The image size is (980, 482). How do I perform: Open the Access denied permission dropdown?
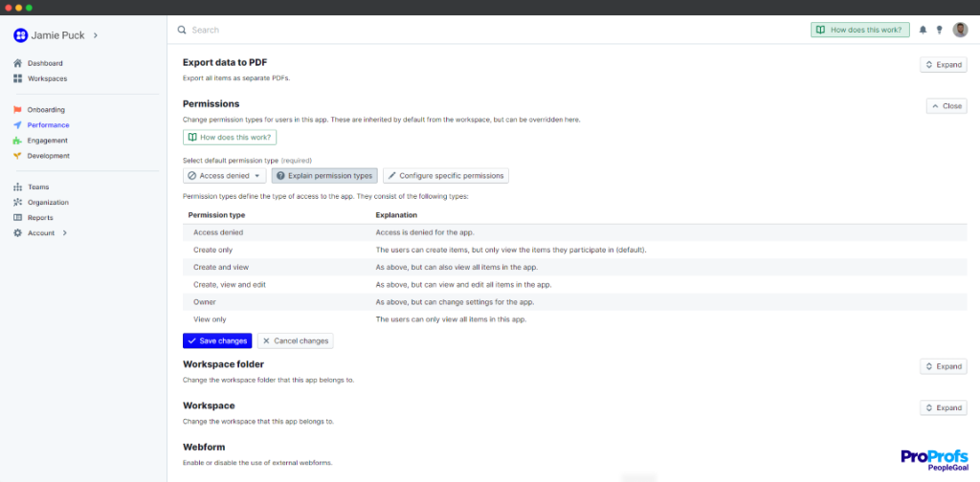224,176
